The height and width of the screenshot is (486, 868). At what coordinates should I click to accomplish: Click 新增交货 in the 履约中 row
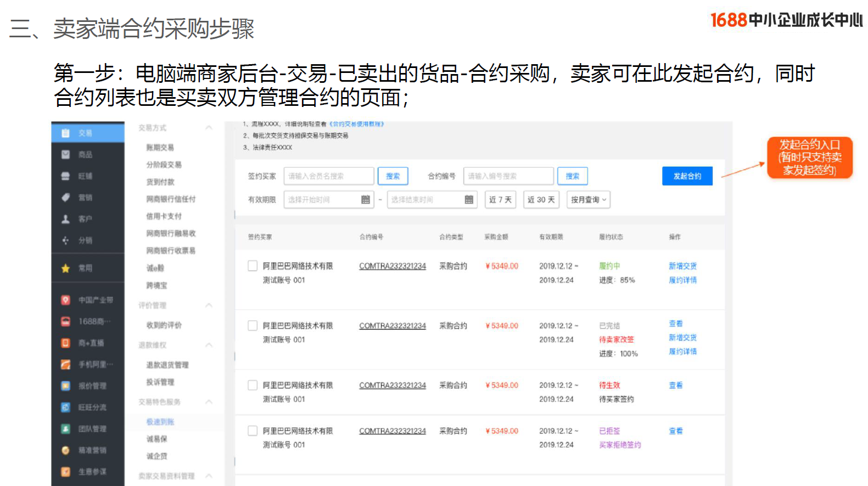[x=682, y=266]
